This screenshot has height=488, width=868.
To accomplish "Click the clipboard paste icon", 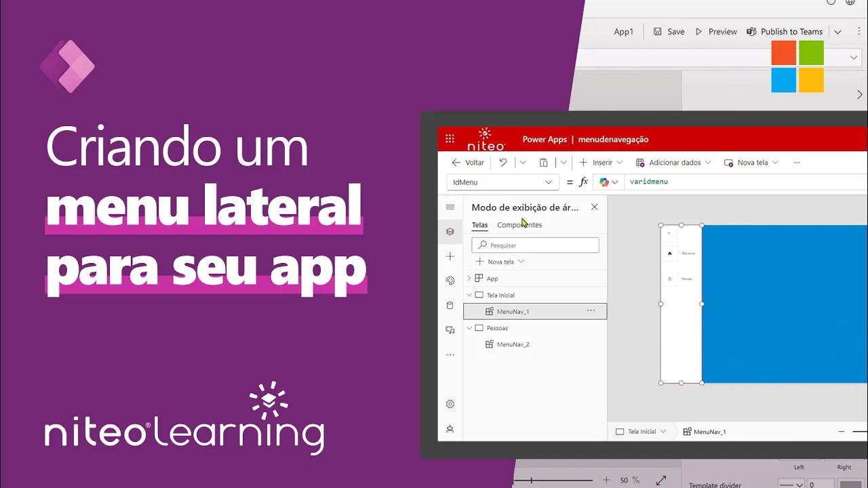I will (x=544, y=163).
